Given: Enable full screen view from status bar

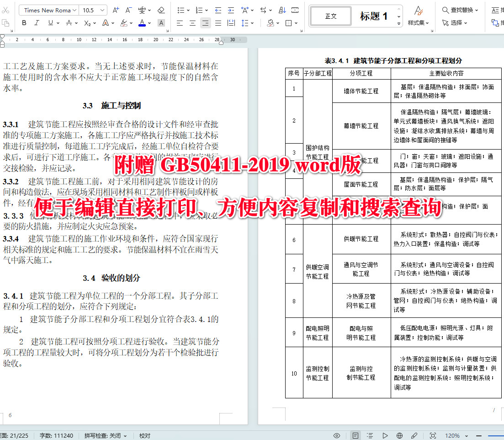Looking at the screenshot, I should tap(433, 435).
